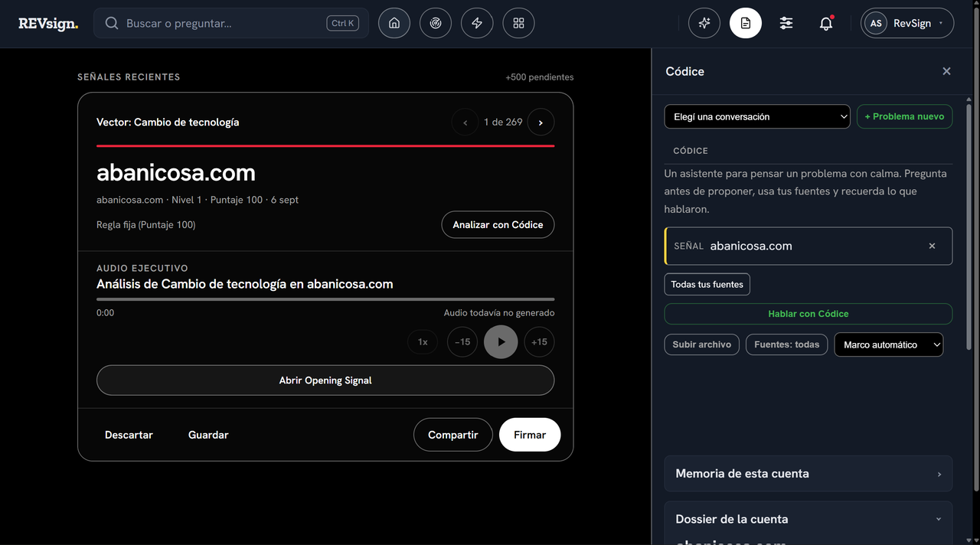Remove the abanicosa.com signal chip
The image size is (980, 545).
point(932,246)
